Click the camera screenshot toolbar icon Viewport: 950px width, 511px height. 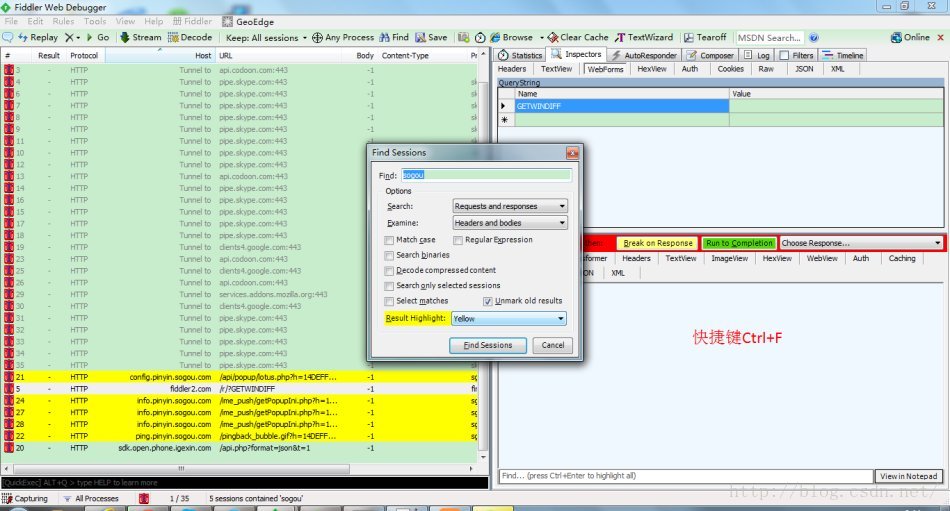(463, 38)
